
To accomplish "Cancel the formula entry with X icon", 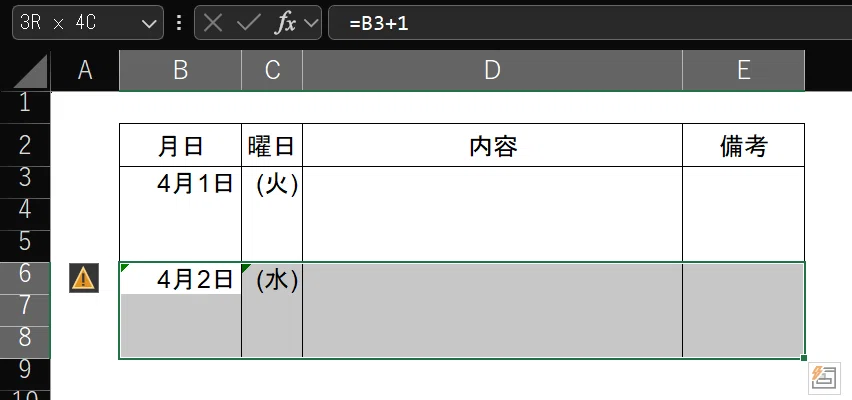I will (212, 23).
